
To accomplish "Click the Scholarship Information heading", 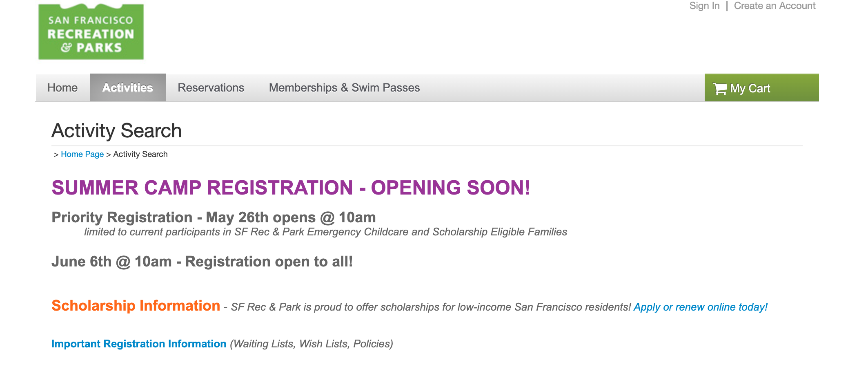I will [x=136, y=306].
